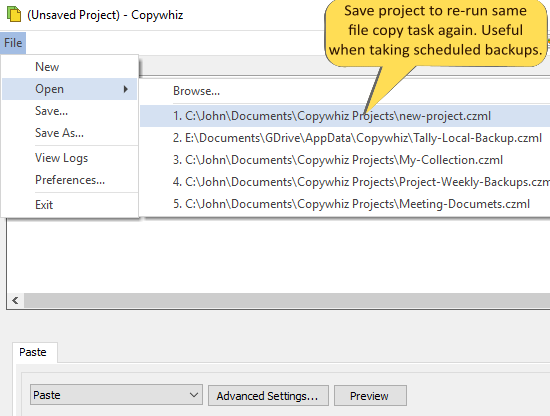
Task: Choose Exit from the File menu
Action: tap(69, 205)
